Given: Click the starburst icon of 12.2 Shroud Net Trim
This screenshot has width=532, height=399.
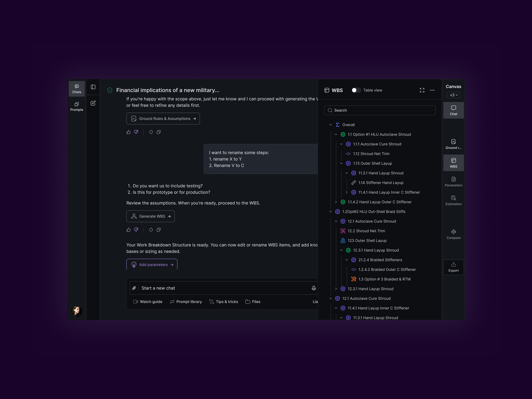Looking at the screenshot, I should (343, 231).
